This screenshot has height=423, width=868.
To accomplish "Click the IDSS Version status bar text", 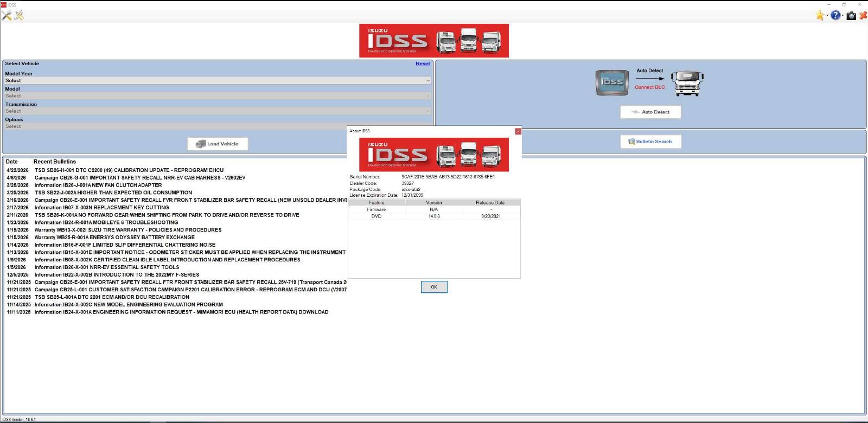I will coord(19,420).
